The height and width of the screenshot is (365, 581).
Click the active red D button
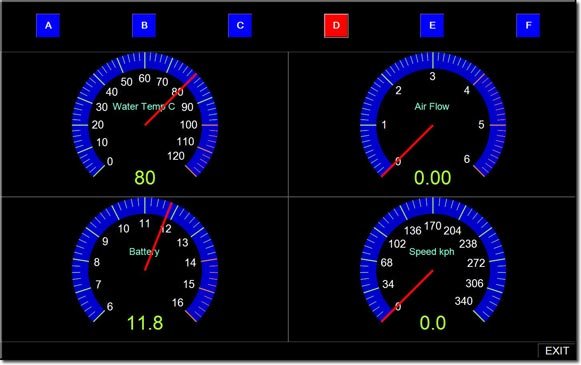click(336, 26)
